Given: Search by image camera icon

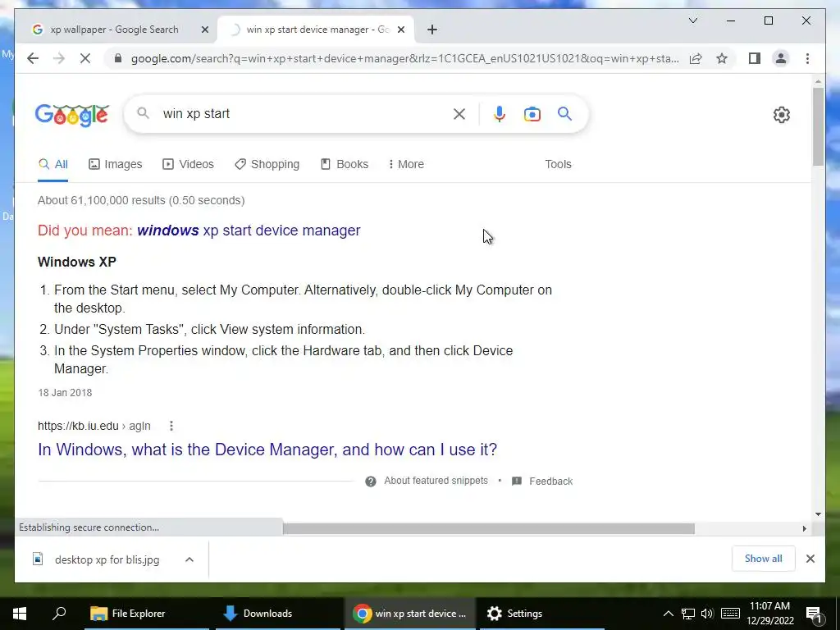Looking at the screenshot, I should 532,113.
